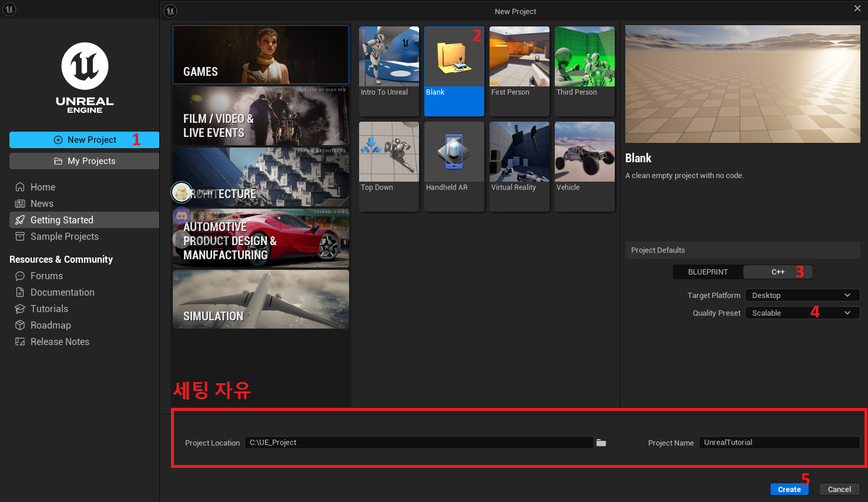Click the Forums speech bubble icon

(x=20, y=276)
